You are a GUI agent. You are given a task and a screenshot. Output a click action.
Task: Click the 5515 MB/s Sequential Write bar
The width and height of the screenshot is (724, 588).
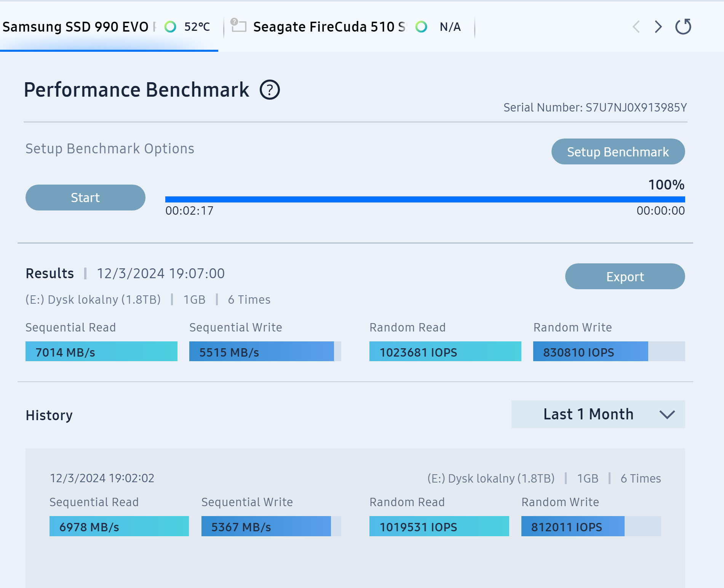coord(265,351)
